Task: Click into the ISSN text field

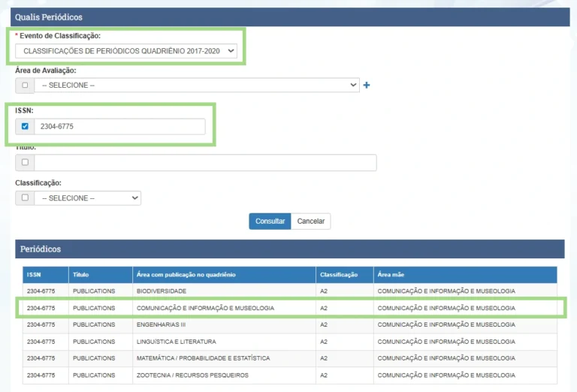Action: point(119,126)
